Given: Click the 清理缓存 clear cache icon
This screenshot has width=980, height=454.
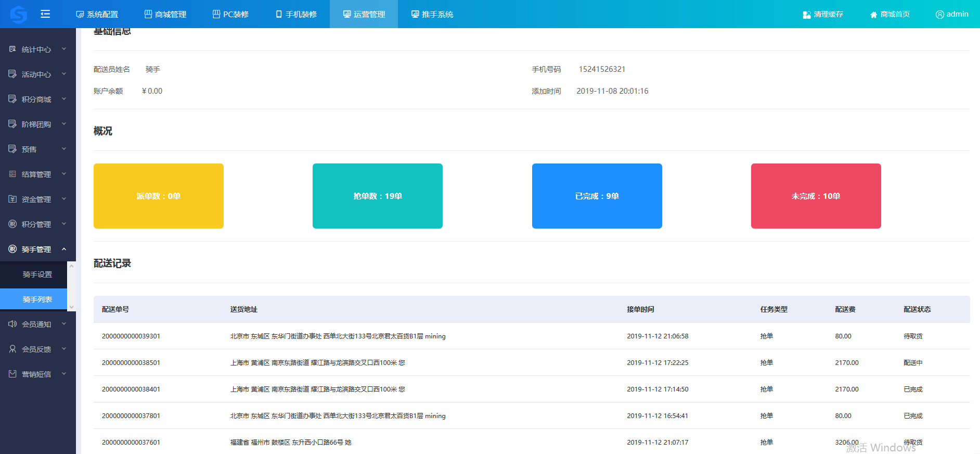Looking at the screenshot, I should pyautogui.click(x=807, y=15).
